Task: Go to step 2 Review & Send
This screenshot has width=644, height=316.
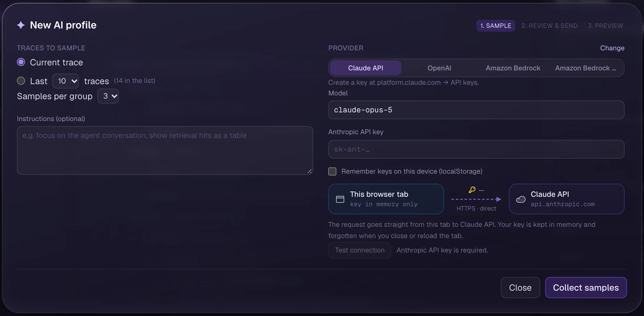Action: coord(549,26)
